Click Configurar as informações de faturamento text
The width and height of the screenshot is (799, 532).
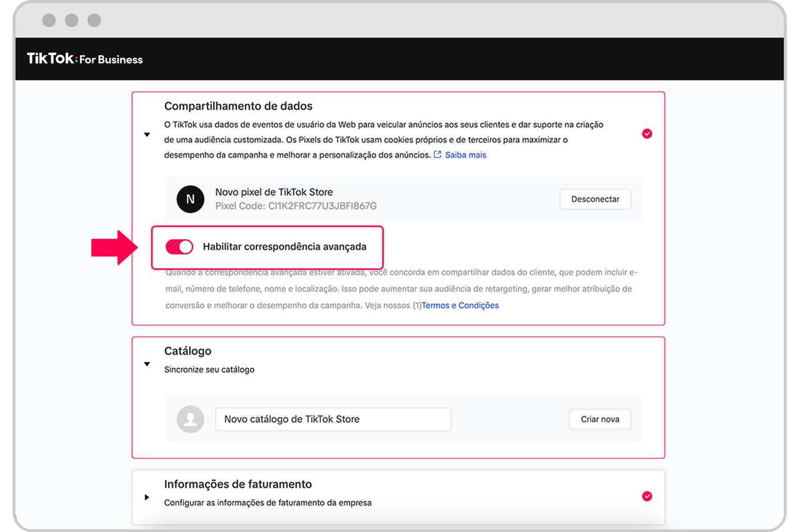[268, 503]
